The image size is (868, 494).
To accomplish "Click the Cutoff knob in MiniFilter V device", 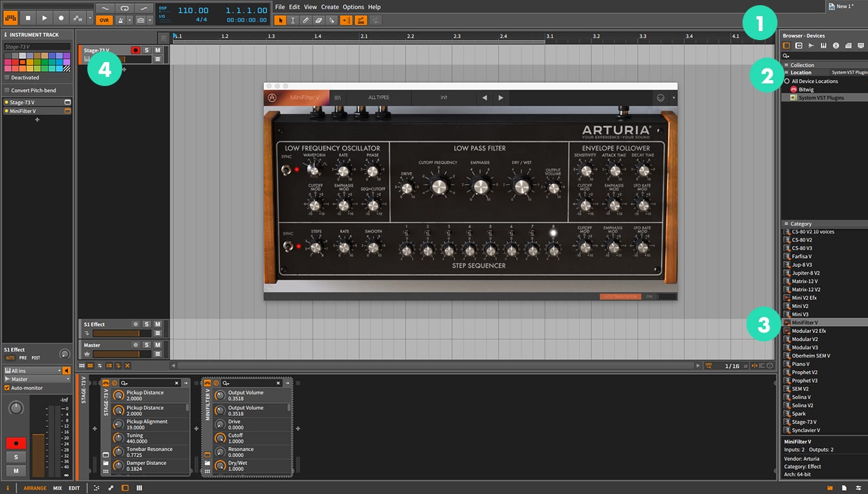I will pos(220,438).
